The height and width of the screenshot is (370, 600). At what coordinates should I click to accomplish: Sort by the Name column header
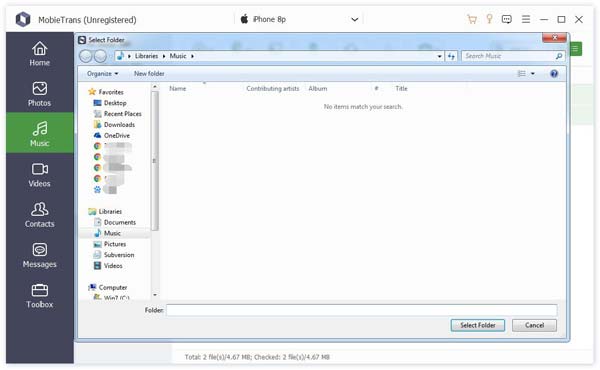(x=178, y=88)
